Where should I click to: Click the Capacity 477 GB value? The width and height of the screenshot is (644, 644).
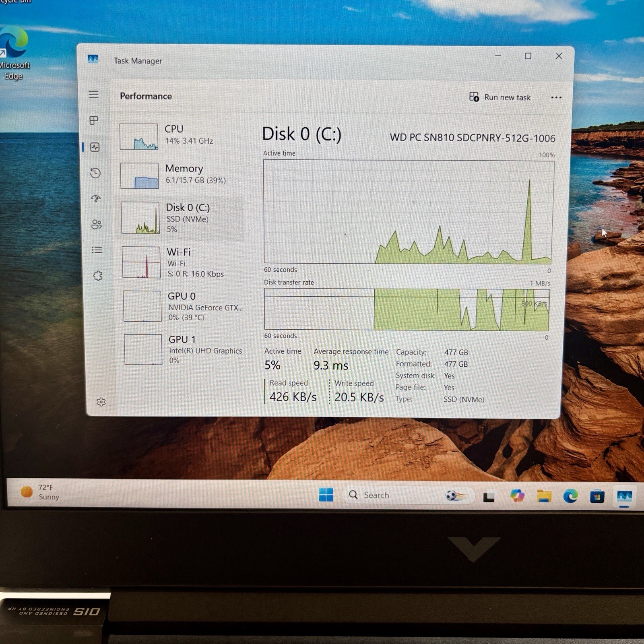click(456, 352)
